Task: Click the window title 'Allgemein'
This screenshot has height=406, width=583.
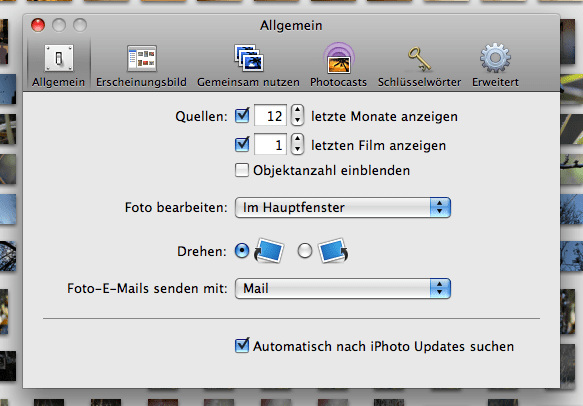Action: pos(291,26)
